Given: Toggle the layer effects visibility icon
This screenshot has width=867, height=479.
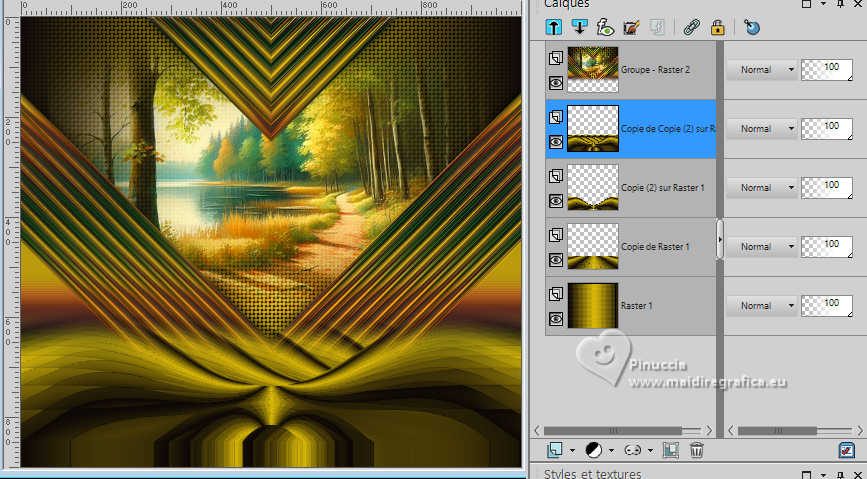Looking at the screenshot, I should tap(605, 27).
